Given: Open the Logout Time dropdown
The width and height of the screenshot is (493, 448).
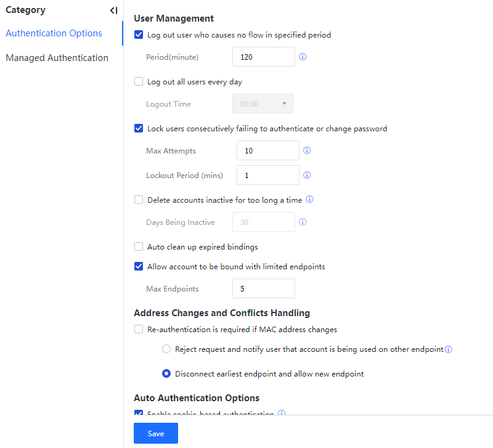Looking at the screenshot, I should (x=263, y=104).
